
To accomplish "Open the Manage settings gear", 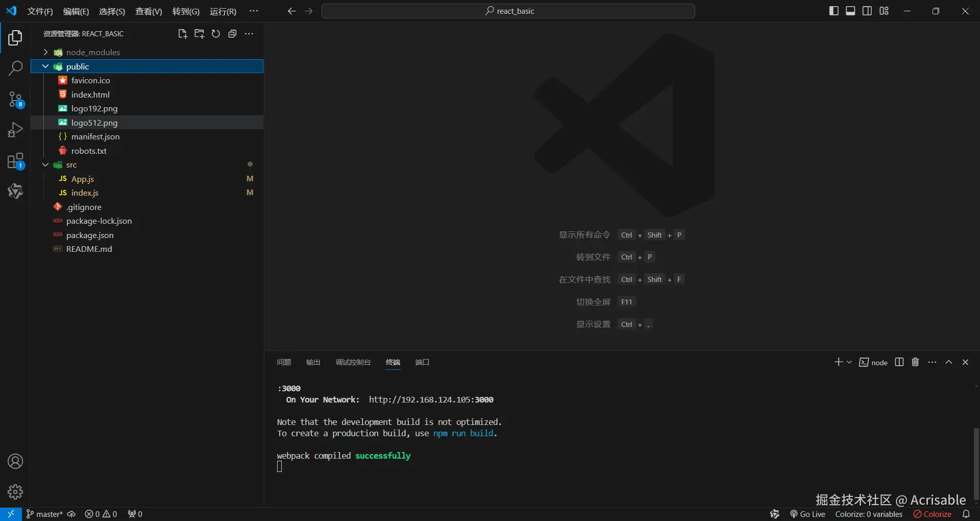I will [15, 492].
